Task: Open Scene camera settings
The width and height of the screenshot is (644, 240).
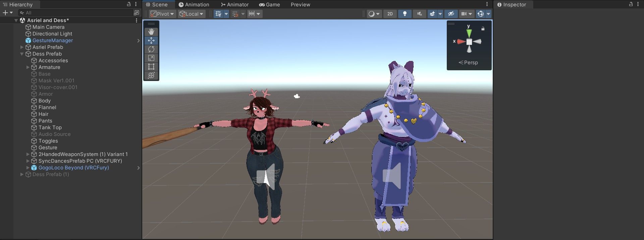Action: pyautogui.click(x=467, y=14)
